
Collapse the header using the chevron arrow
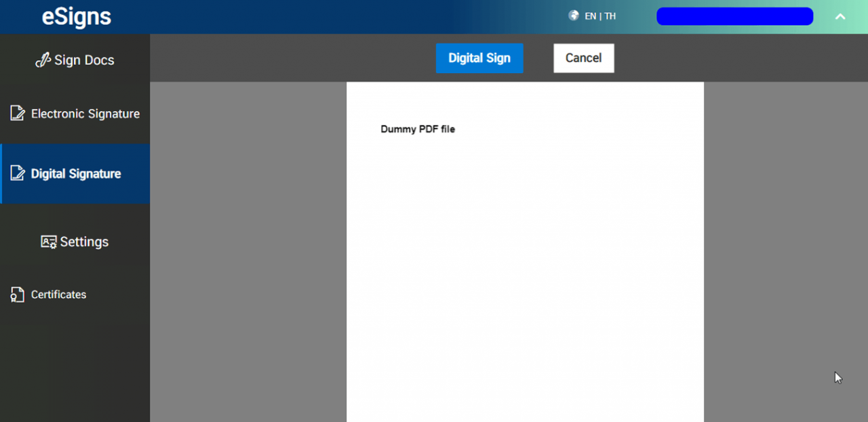point(840,16)
